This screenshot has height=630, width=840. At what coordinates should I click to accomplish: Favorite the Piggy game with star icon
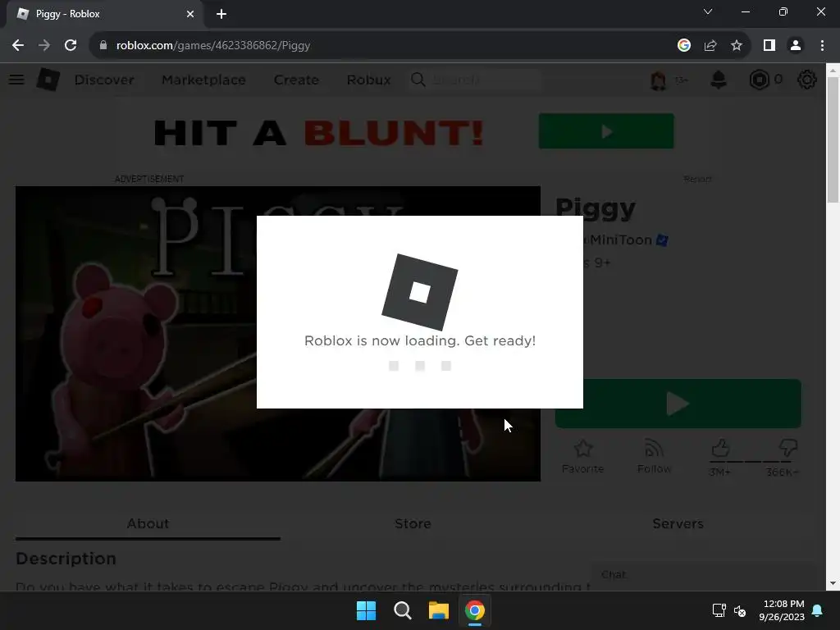click(583, 456)
